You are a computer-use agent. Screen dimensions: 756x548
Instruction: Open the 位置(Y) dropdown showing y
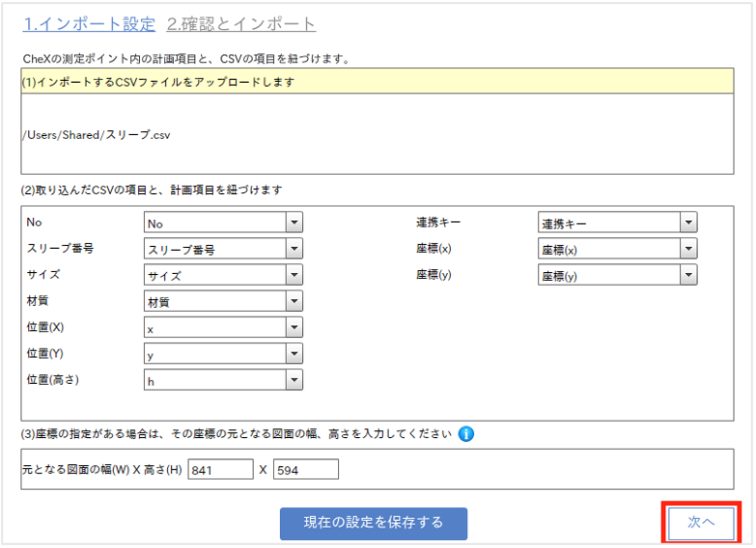[x=223, y=354]
